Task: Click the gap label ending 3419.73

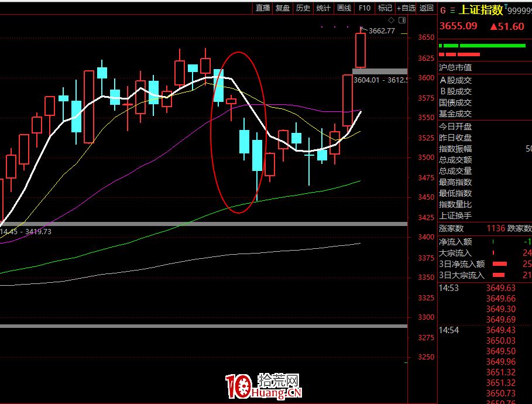Action: tap(26, 232)
